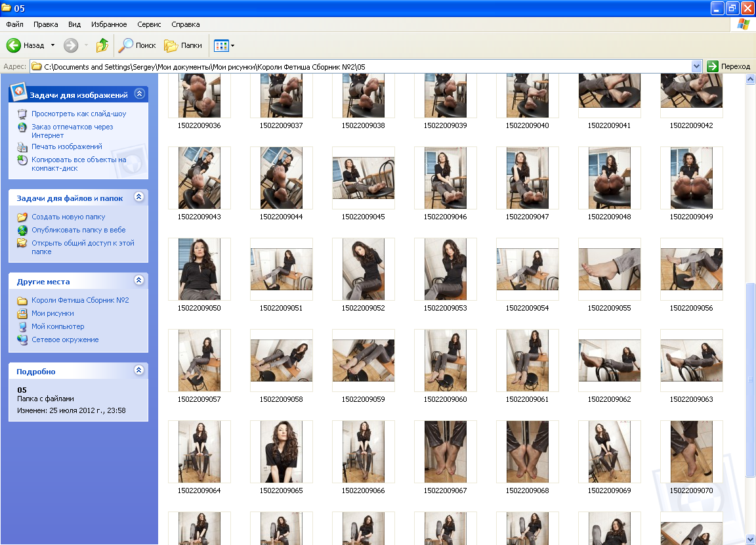
Task: Collapse the Задачи для изображений panel
Action: click(139, 93)
